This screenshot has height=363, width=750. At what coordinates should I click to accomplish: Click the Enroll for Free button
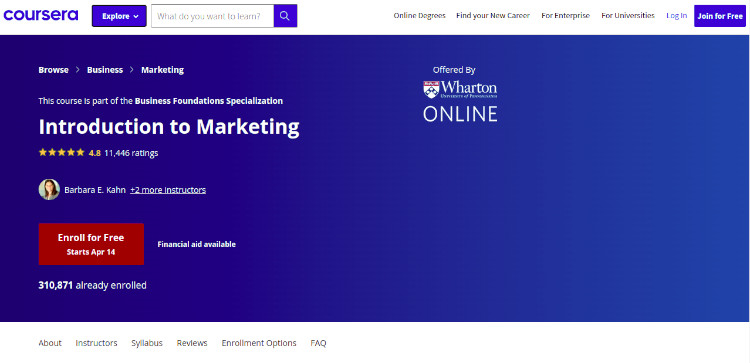(91, 244)
